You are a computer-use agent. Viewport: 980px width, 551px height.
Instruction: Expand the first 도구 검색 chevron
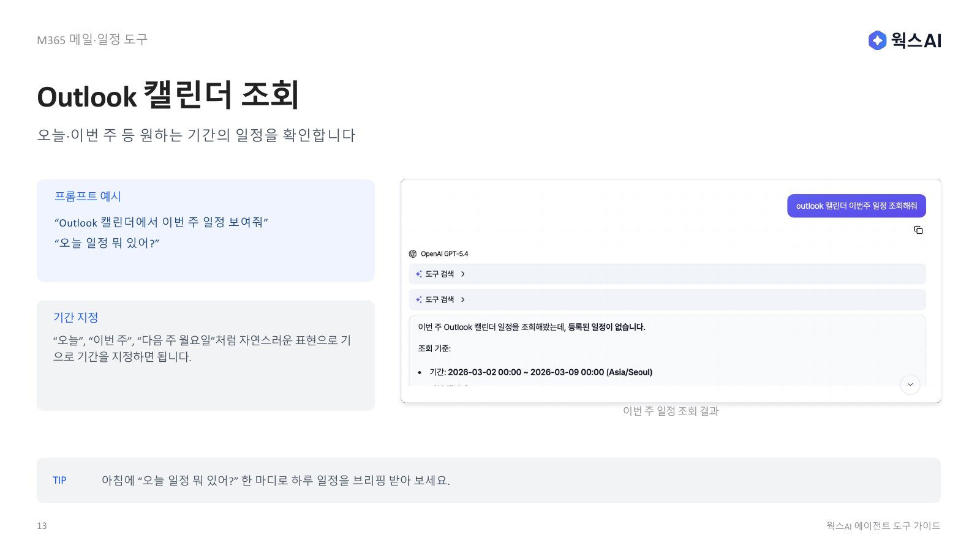(463, 274)
